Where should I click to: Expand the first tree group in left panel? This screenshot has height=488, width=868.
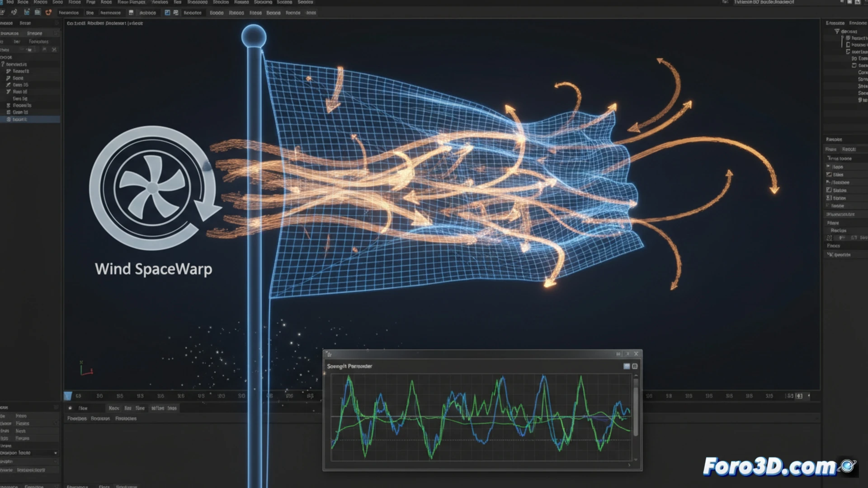[3, 65]
